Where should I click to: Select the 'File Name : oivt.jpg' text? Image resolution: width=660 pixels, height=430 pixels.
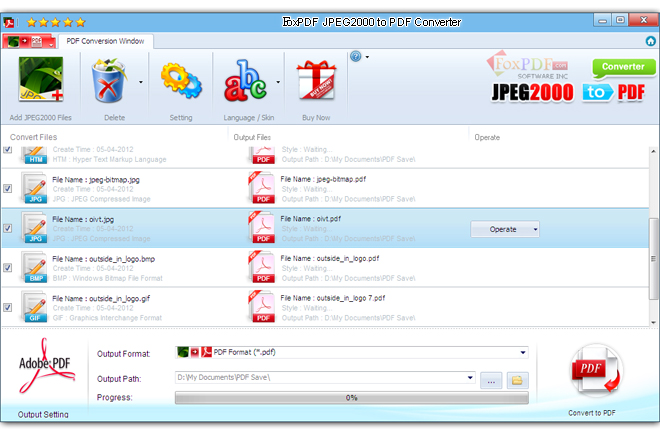click(83, 219)
